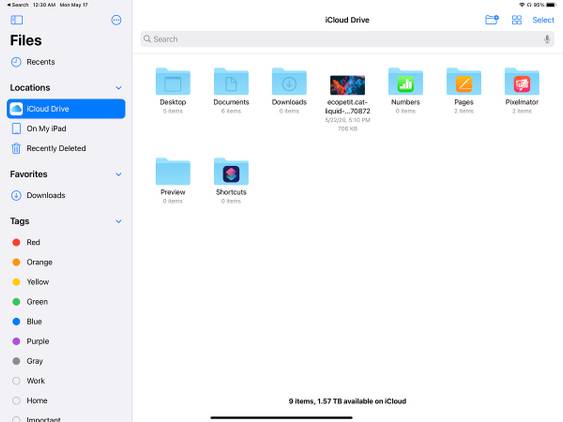
Task: Select the Blue tag
Action: point(66,321)
